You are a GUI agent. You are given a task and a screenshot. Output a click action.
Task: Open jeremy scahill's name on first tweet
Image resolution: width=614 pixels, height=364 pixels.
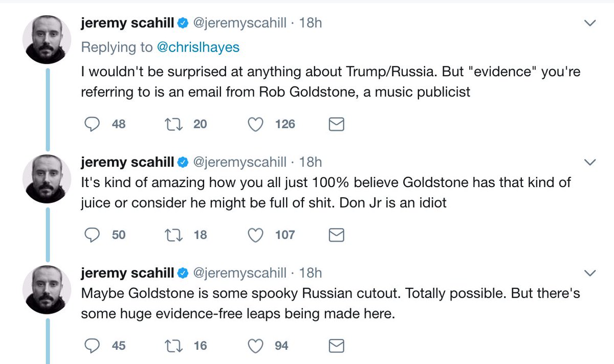pyautogui.click(x=127, y=22)
